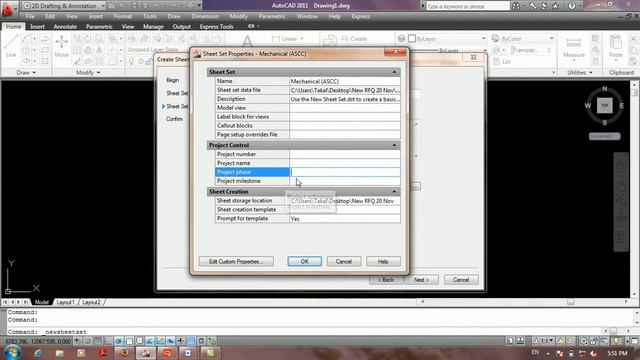Open the Dimension menu
The height and width of the screenshot is (360, 640).
pos(205,16)
